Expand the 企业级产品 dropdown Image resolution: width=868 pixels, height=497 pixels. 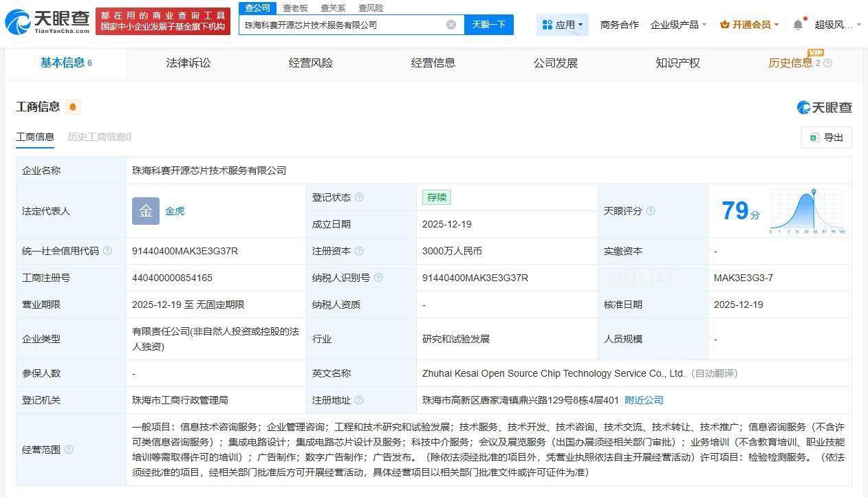[678, 25]
